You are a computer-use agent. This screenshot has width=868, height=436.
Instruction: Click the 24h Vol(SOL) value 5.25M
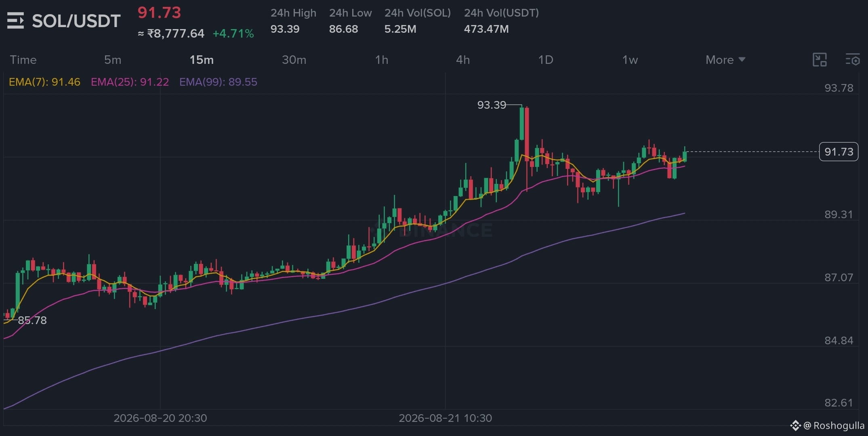(x=400, y=29)
